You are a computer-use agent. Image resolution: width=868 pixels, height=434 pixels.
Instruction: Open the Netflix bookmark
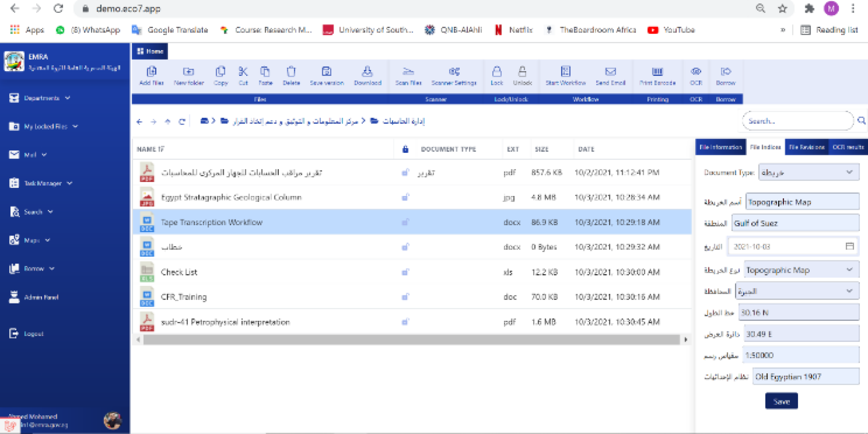coord(514,30)
